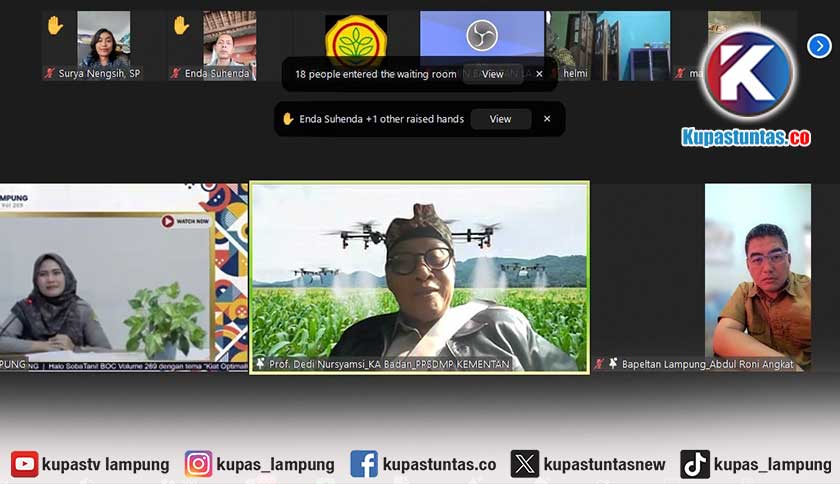Click the Facebook icon for kupastuntas.co
This screenshot has height=484, width=840.
pos(363,464)
